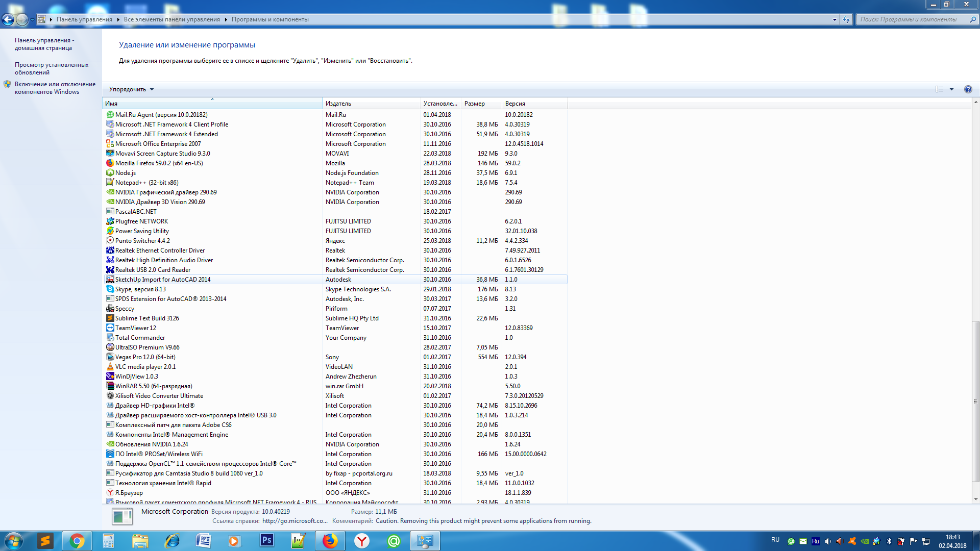Click the Mozilla Firefox icon in program list
980x551 pixels.
[110, 163]
